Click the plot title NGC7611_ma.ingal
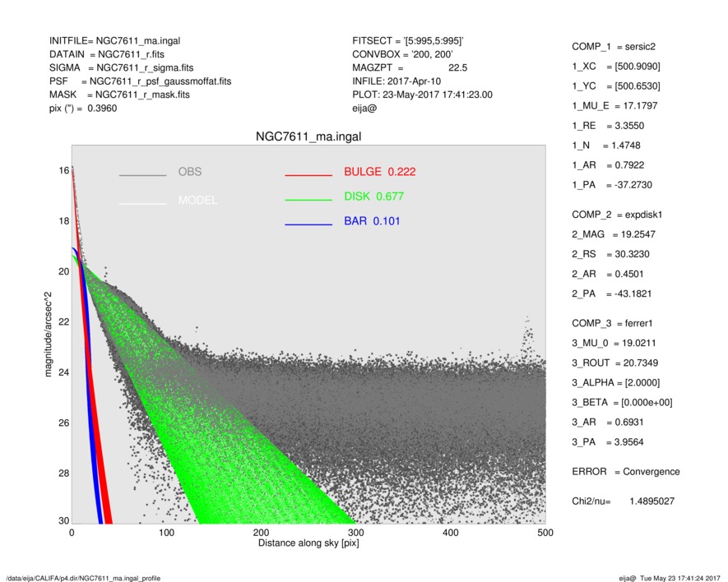This screenshot has height=582, width=728. tap(308, 136)
